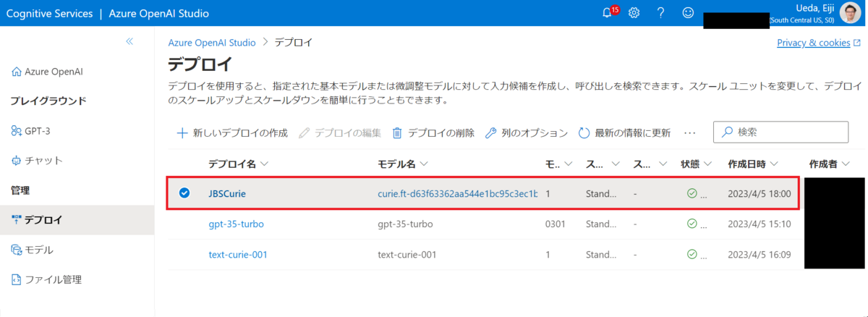Click 2023/4/5 15:10 cell
This screenshot has width=868, height=317.
click(x=759, y=224)
